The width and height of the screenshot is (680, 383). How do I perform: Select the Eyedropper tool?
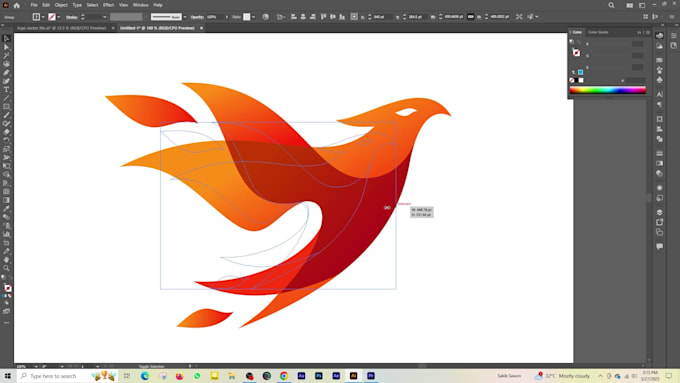point(6,209)
